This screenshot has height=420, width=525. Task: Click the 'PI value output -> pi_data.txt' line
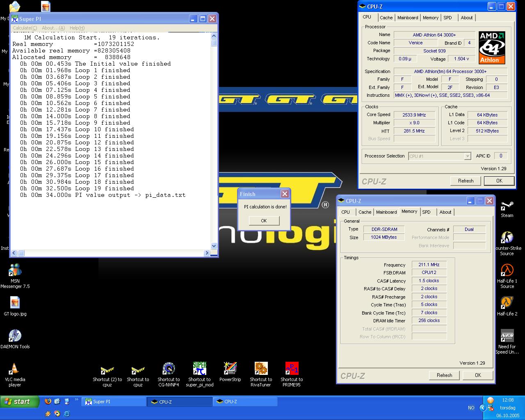point(103,195)
